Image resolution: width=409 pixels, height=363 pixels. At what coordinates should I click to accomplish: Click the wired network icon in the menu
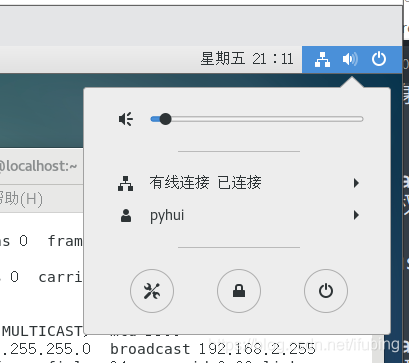(126, 183)
